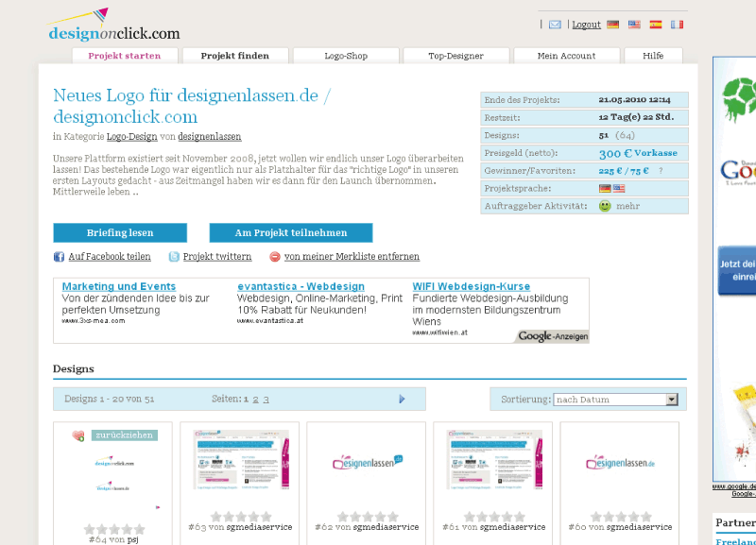This screenshot has height=545, width=756.
Task: Open design #63 thumbnail by sgmediaservice
Action: tap(241, 460)
